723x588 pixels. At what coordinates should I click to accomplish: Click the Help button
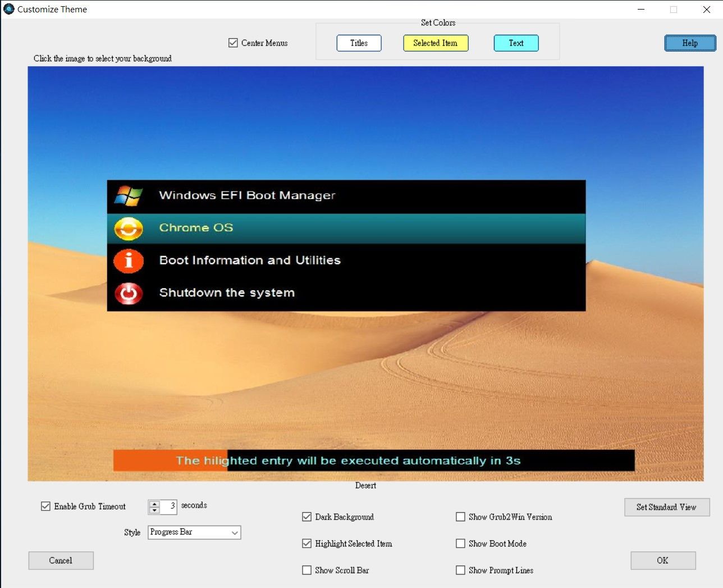click(690, 43)
